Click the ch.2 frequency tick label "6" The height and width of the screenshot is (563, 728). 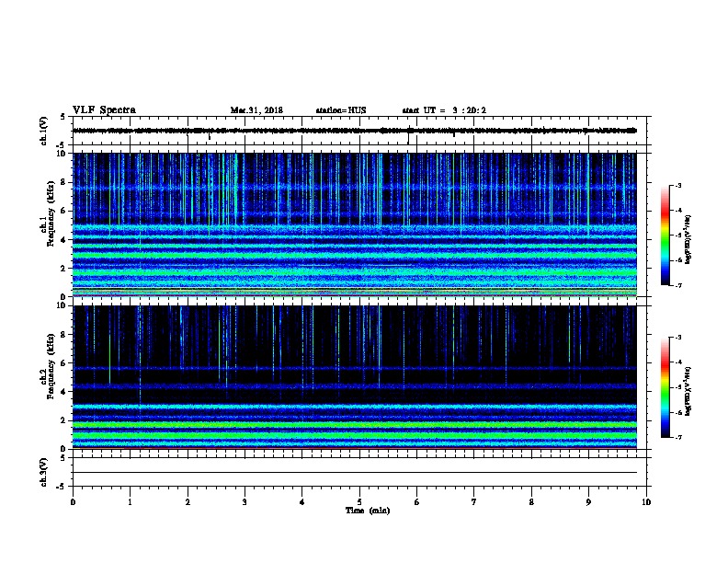tap(63, 362)
